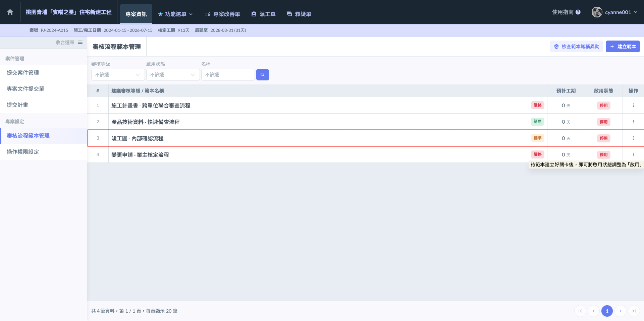Click case number PJ-2024-A015
This screenshot has height=321, width=644.
[x=54, y=30]
